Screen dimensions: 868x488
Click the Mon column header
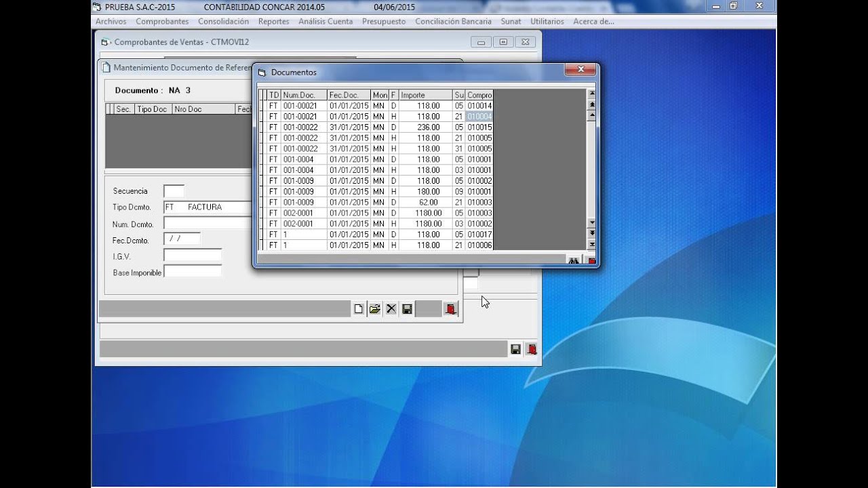click(x=380, y=95)
